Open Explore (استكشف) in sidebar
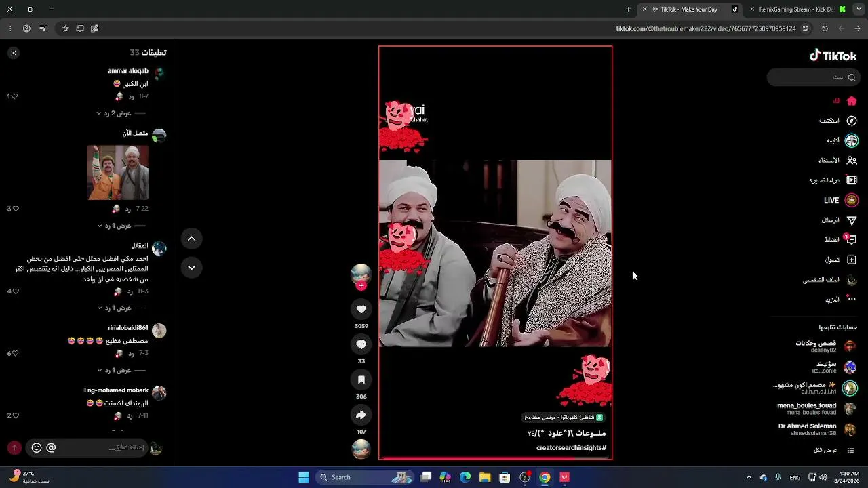Image resolution: width=868 pixels, height=488 pixels. tap(837, 121)
